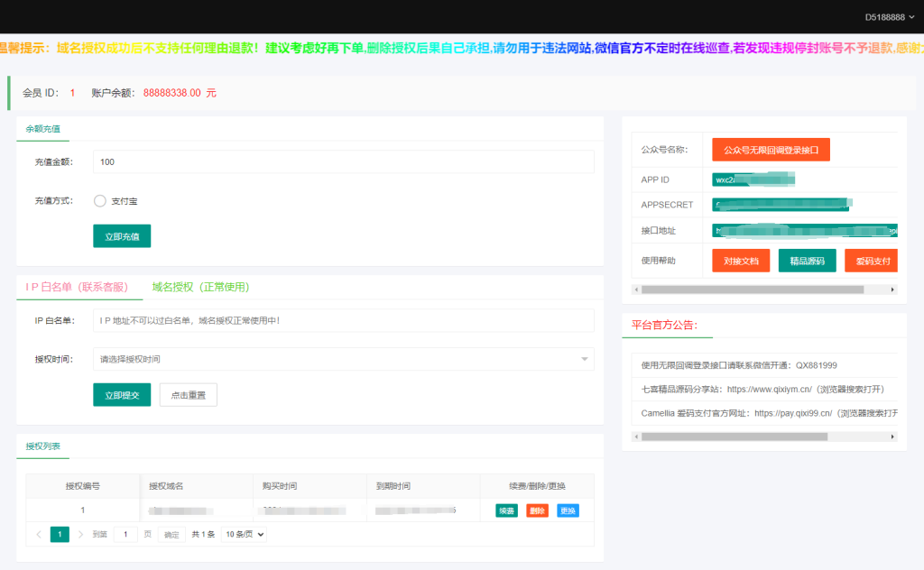The image size is (924, 570).
Task: Click the 续费 renew button in authorization list
Action: [x=505, y=510]
